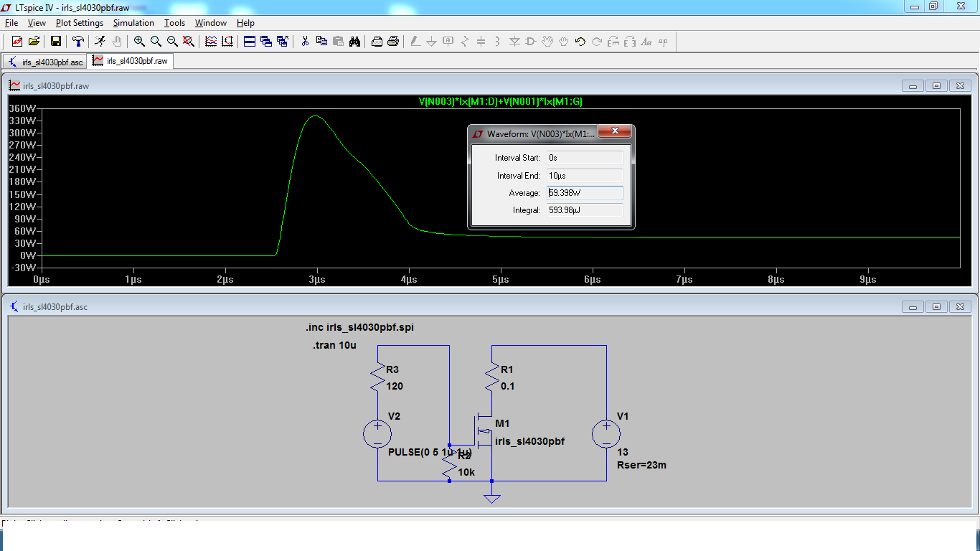Click the Undo arrow icon
The height and width of the screenshot is (551, 980).
[580, 42]
